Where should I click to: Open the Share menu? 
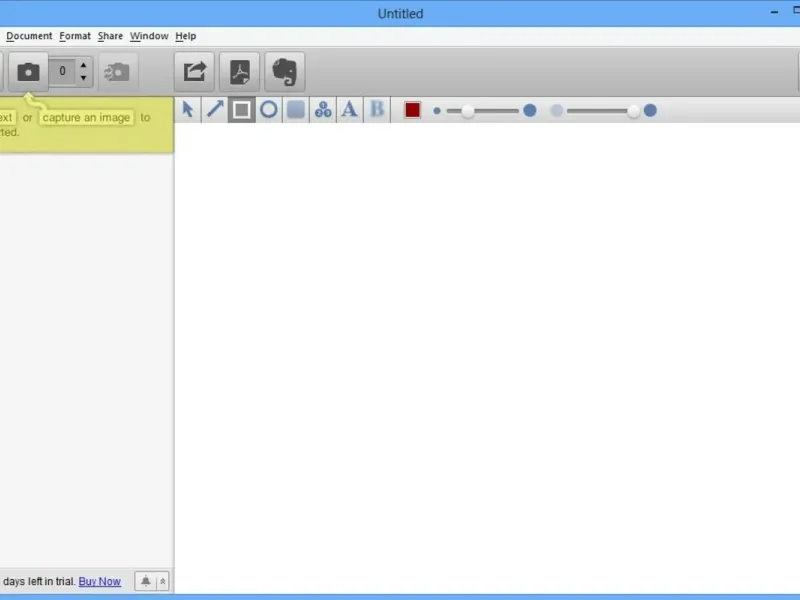click(x=110, y=36)
